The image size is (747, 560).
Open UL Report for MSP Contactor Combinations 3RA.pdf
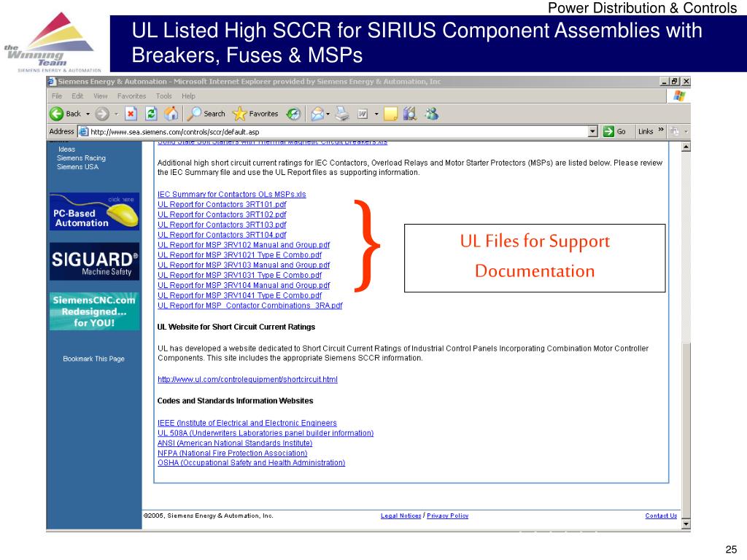[x=250, y=306]
